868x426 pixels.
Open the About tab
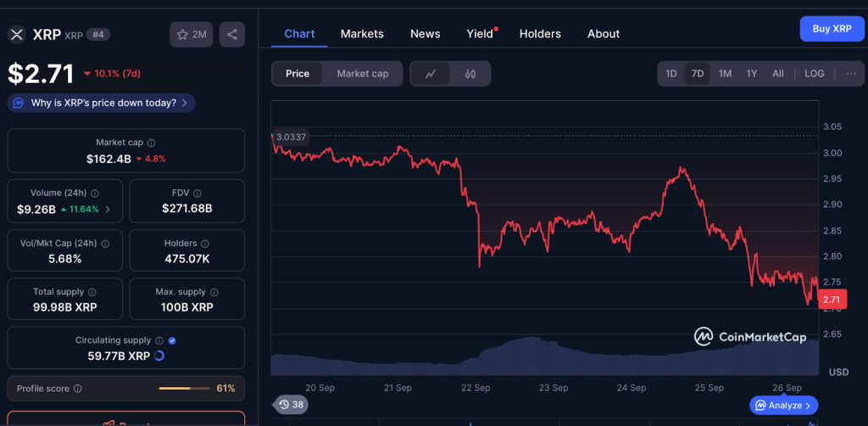pyautogui.click(x=604, y=34)
